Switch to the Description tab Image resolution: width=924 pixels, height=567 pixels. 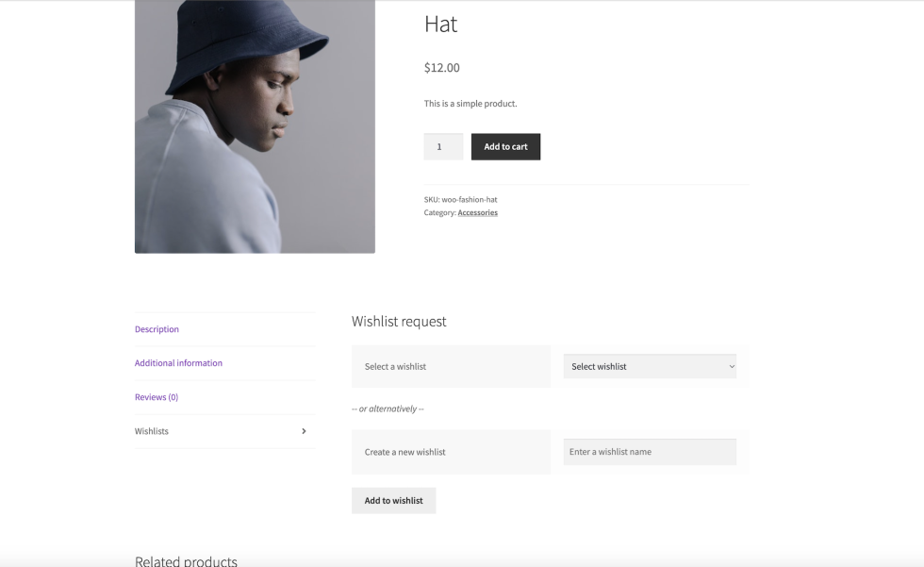click(x=157, y=329)
